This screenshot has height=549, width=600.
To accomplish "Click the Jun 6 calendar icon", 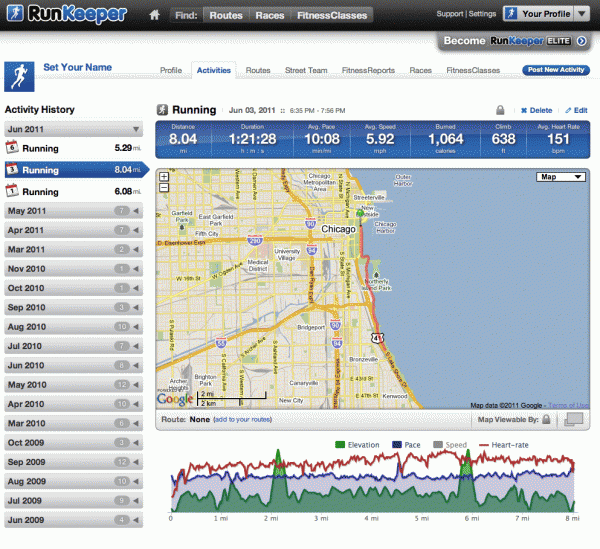I will 12,147.
